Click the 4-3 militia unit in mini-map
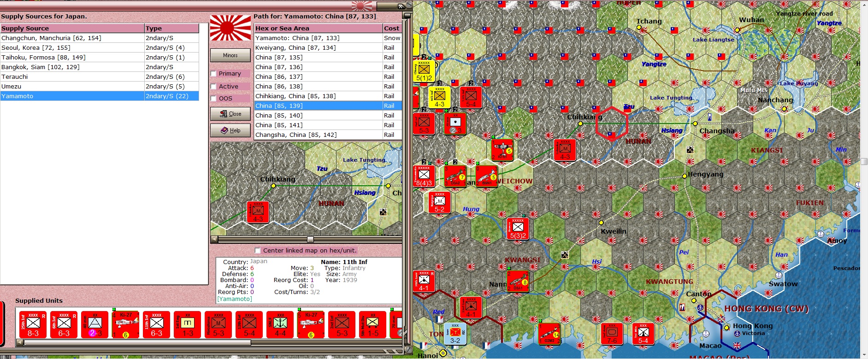The height and width of the screenshot is (359, 868). [x=258, y=212]
